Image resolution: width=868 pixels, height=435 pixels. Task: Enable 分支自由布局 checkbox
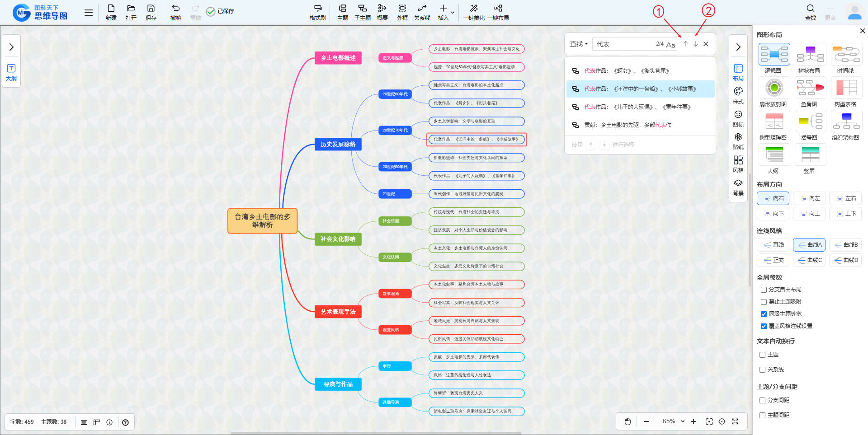point(764,290)
